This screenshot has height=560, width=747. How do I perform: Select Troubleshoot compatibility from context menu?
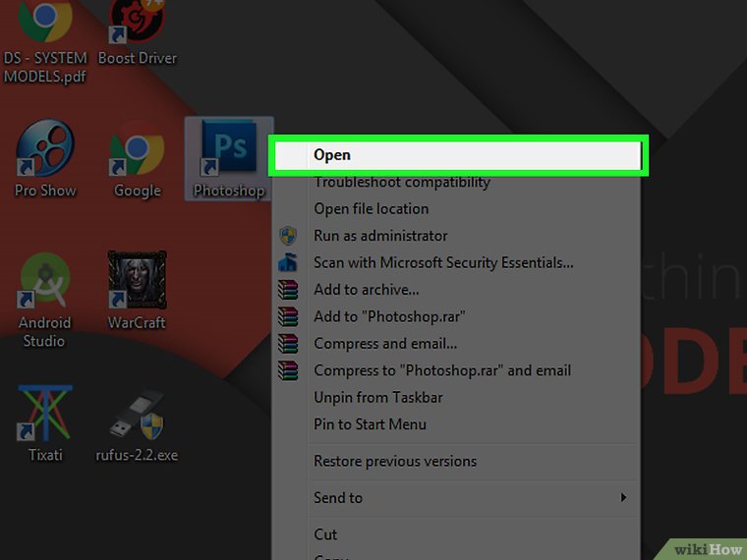tap(401, 182)
